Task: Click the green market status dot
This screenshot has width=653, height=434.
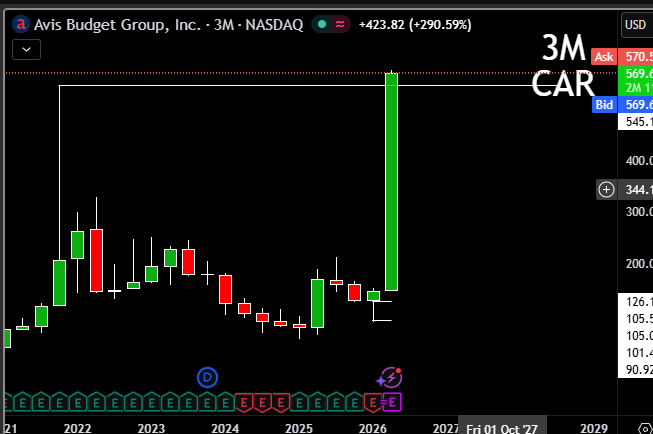Action: click(322, 24)
